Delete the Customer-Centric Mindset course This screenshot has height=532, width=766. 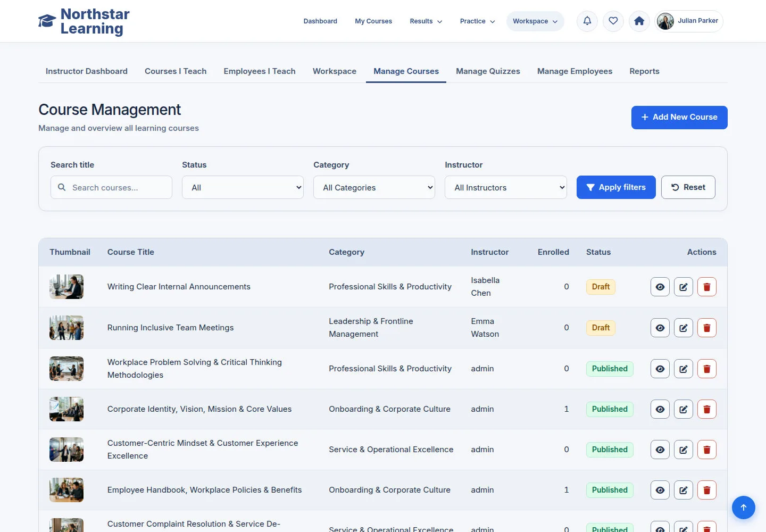tap(707, 450)
